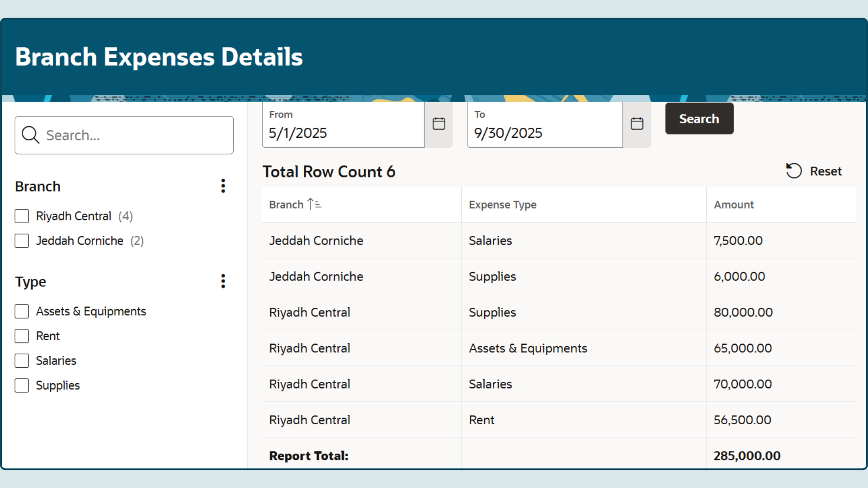
Task: Focus the To date input field
Action: pyautogui.click(x=544, y=133)
